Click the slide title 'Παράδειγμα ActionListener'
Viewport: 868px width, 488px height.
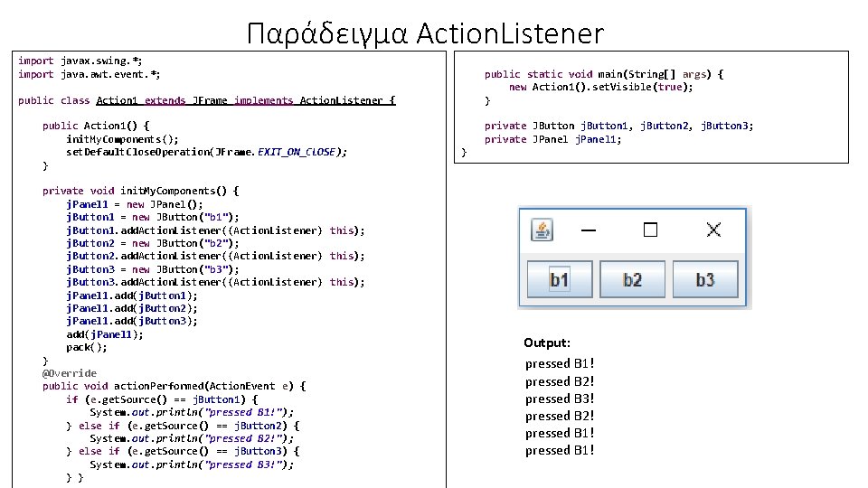(x=425, y=33)
